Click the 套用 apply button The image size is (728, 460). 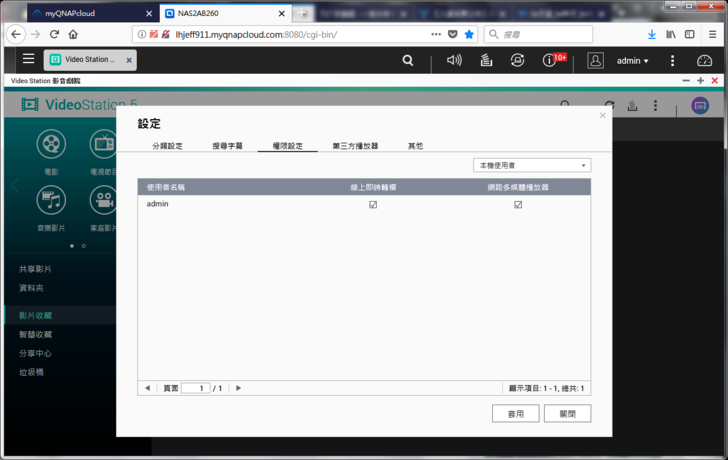(x=515, y=413)
